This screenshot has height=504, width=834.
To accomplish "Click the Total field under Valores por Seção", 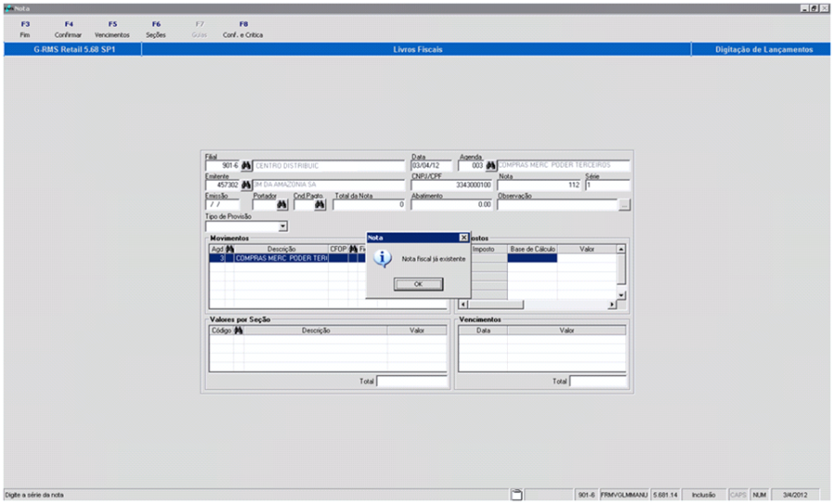I will 412,381.
